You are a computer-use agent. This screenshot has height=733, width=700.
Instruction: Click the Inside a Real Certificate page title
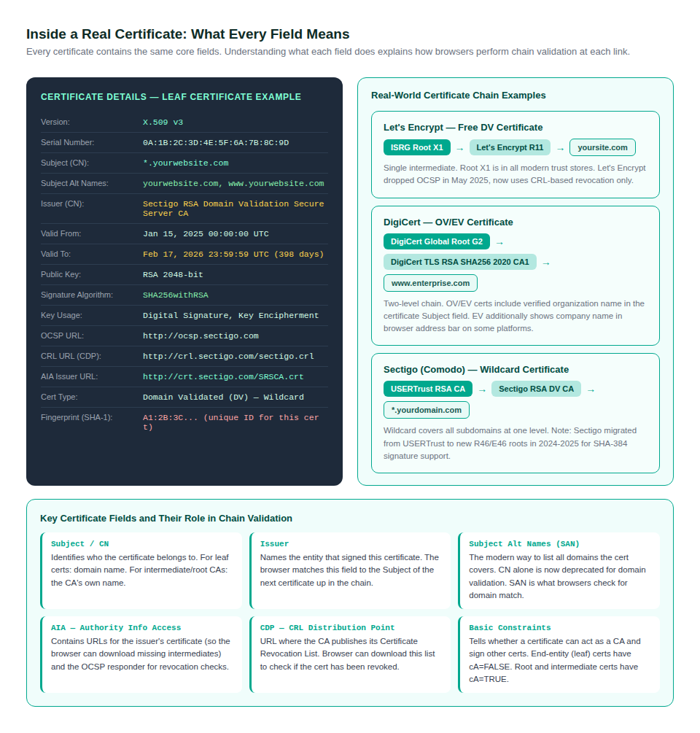click(x=188, y=34)
